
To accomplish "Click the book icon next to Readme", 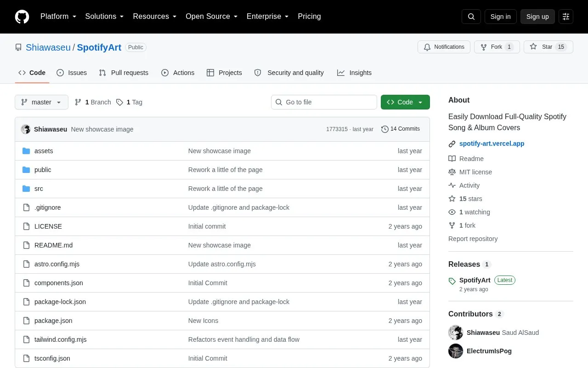I will 452,159.
